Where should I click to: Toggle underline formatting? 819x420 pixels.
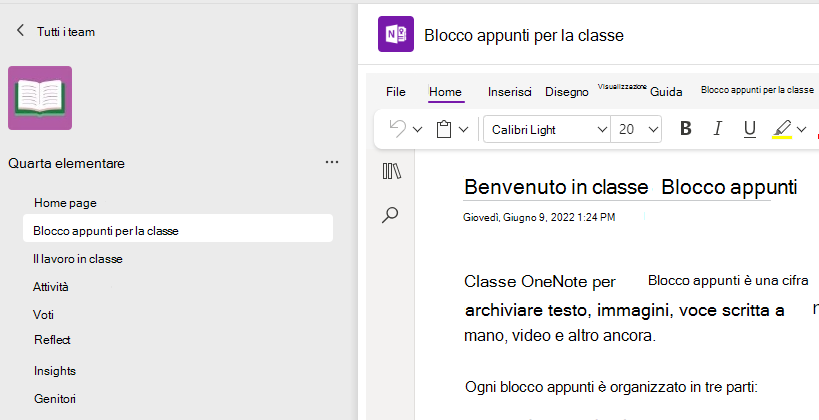[x=750, y=129]
